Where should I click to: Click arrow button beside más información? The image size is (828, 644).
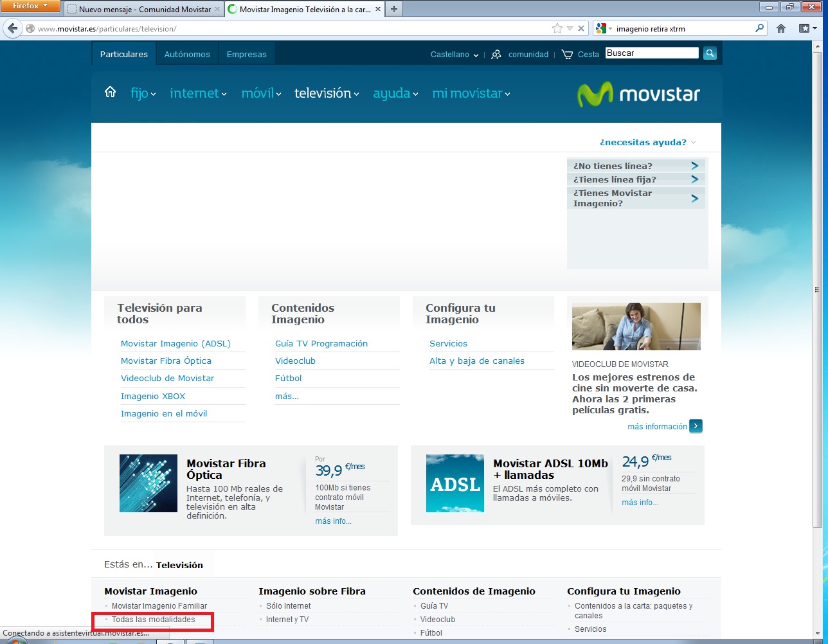pyautogui.click(x=696, y=426)
